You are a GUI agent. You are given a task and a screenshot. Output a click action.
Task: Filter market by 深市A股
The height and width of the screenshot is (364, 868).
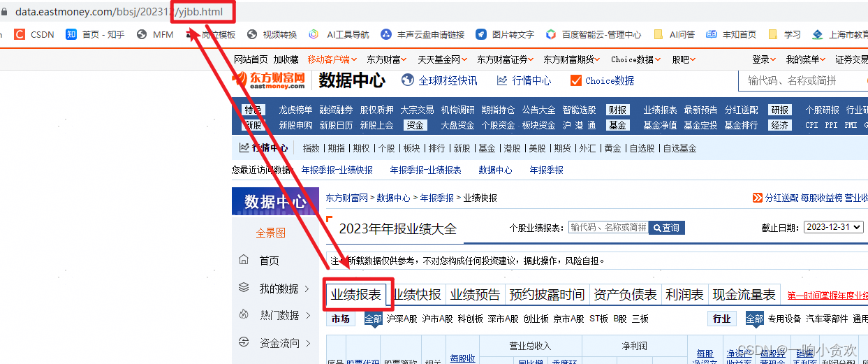[x=503, y=319]
